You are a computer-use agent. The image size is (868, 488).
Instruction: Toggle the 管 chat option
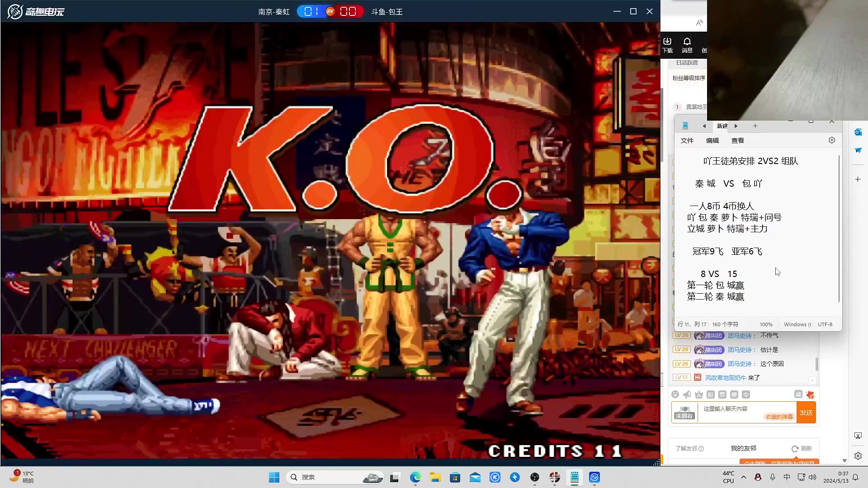tap(722, 394)
